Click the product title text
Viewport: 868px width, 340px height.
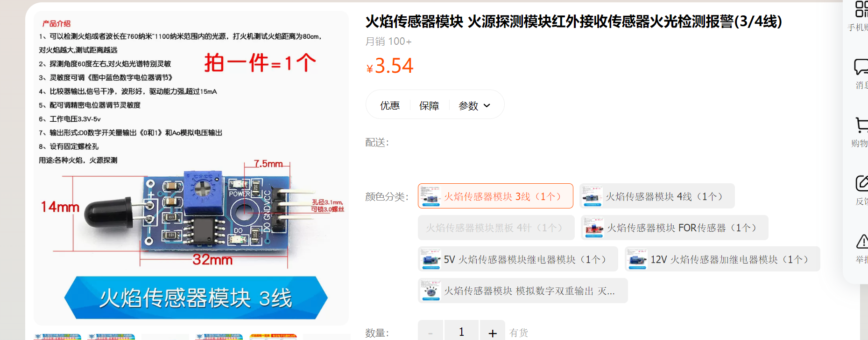573,21
